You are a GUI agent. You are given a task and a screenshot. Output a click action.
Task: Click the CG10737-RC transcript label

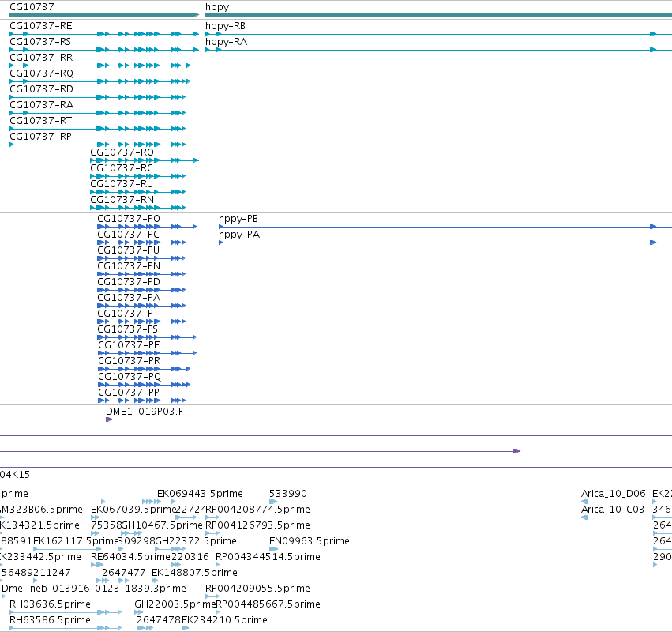(122, 168)
